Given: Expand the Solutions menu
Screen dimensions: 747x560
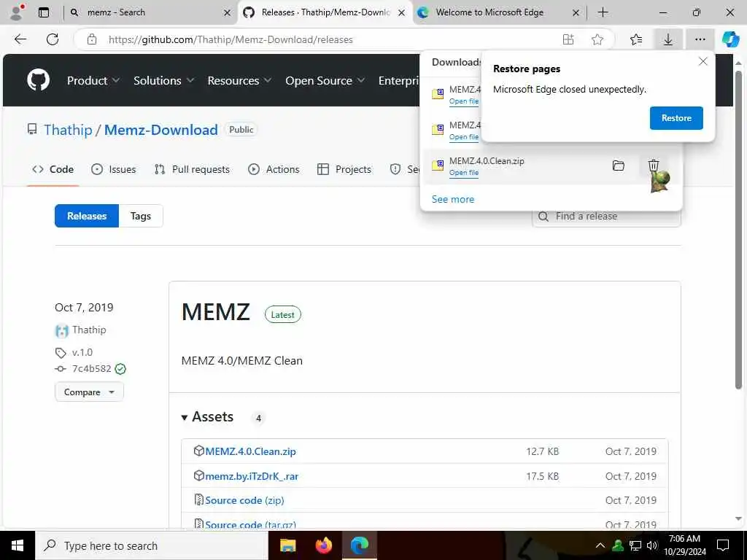Looking at the screenshot, I should 163,80.
